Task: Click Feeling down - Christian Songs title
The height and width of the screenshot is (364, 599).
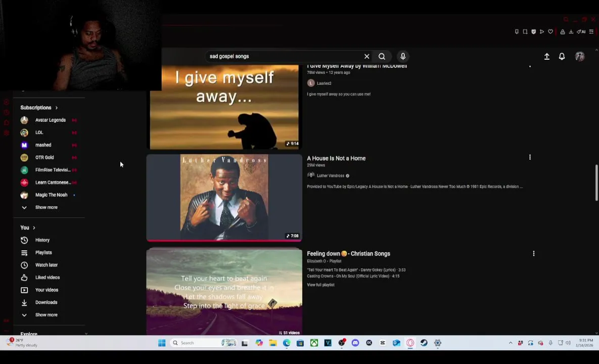Action: click(x=348, y=254)
